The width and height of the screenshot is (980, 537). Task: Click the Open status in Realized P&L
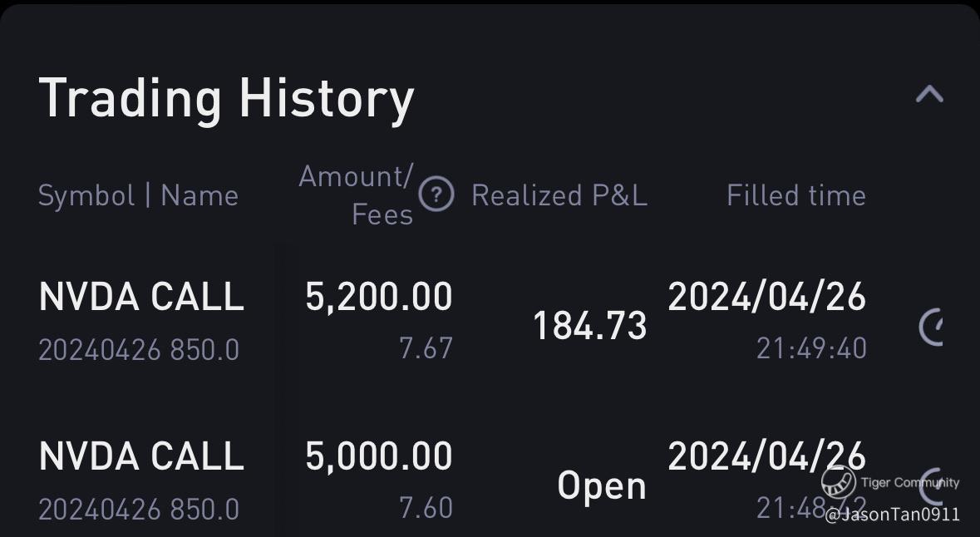pyautogui.click(x=601, y=485)
